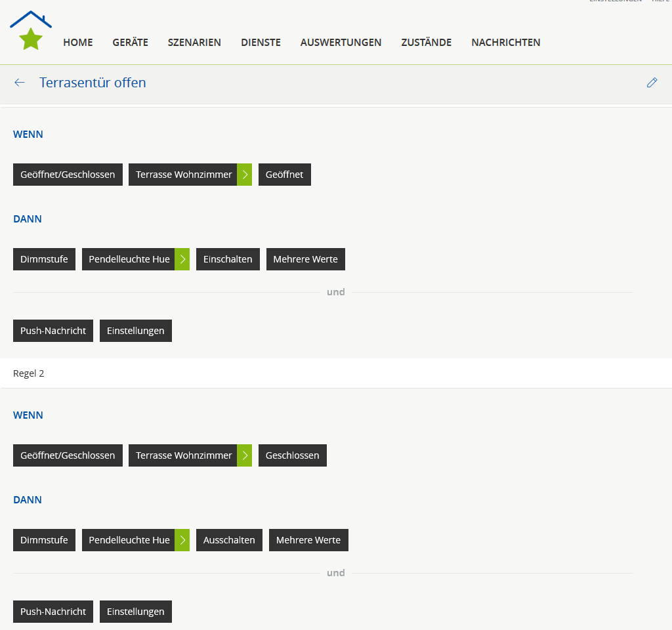Open the DIENSTE menu item

coord(261,43)
